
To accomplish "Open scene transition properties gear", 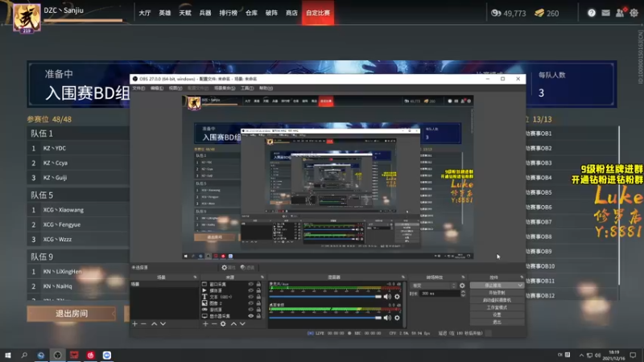I will point(462,286).
